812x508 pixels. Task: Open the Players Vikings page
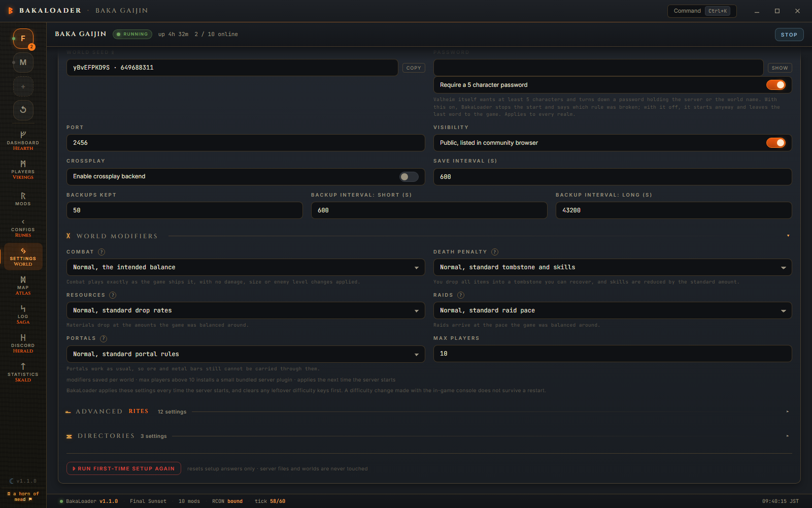(23, 170)
